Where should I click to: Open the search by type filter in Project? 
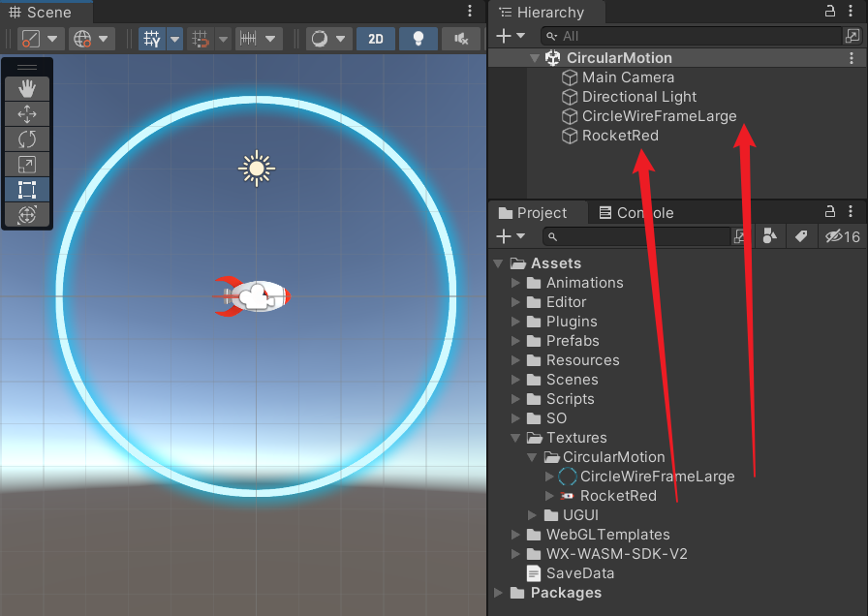[x=770, y=236]
